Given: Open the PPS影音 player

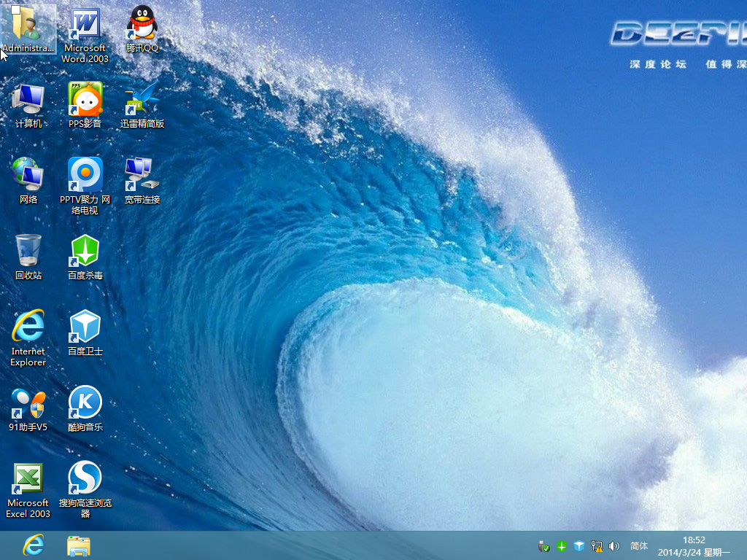Looking at the screenshot, I should pos(85,98).
